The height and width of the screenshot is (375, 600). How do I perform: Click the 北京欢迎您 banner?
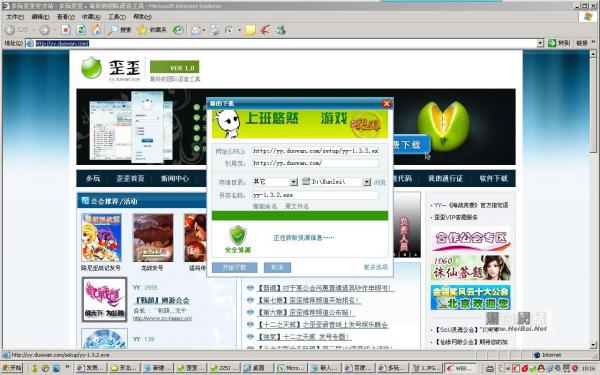(471, 297)
